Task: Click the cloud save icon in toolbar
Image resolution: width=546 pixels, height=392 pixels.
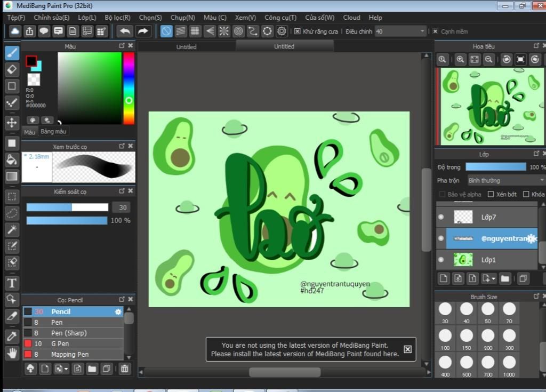Action: pos(14,31)
